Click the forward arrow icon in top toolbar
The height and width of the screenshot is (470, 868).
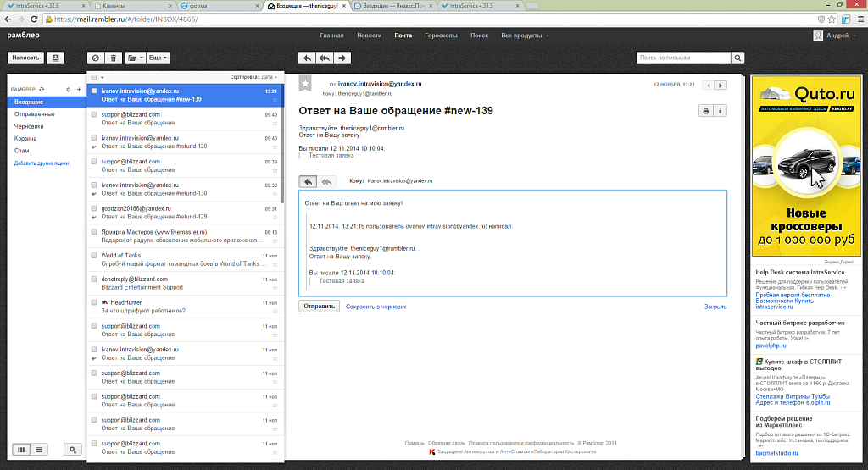click(342, 58)
